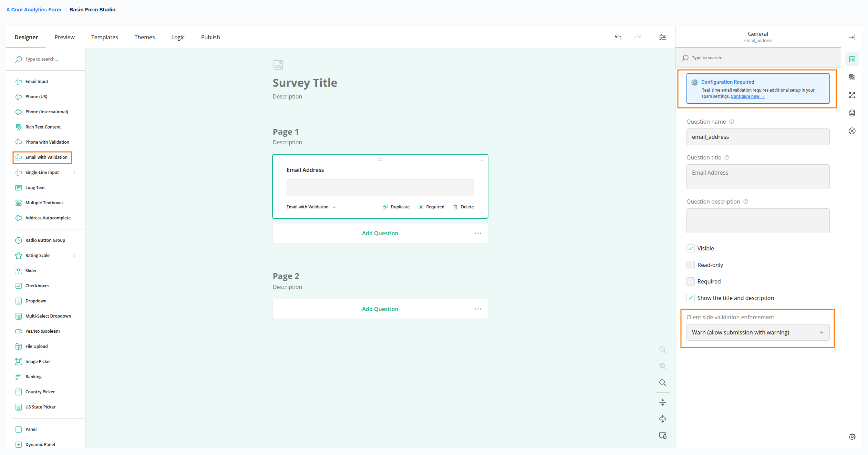Expand the Single-Line Input category chevron
The width and height of the screenshot is (868, 455).
(x=74, y=172)
